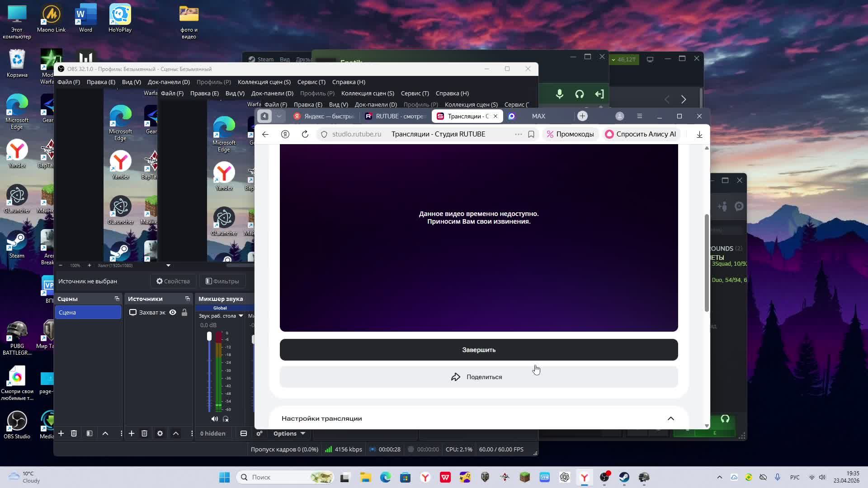The width and height of the screenshot is (868, 488).
Task: Add a new source in Источники panel
Action: coord(132,433)
